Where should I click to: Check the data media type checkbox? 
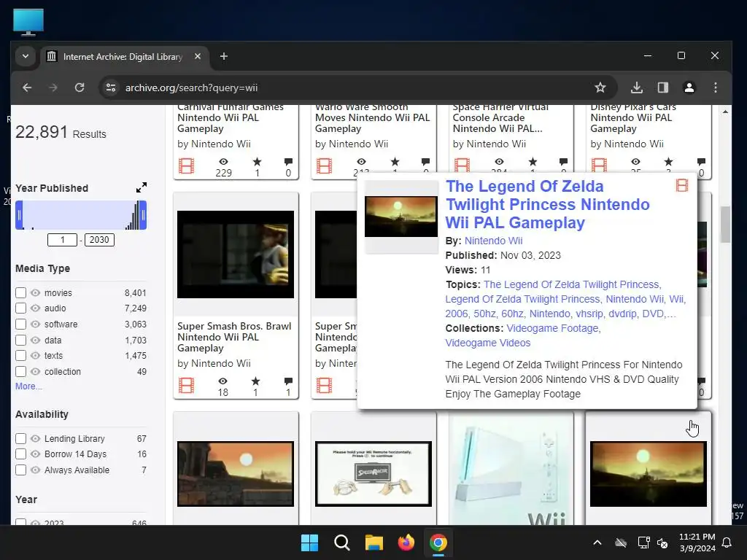(20, 340)
